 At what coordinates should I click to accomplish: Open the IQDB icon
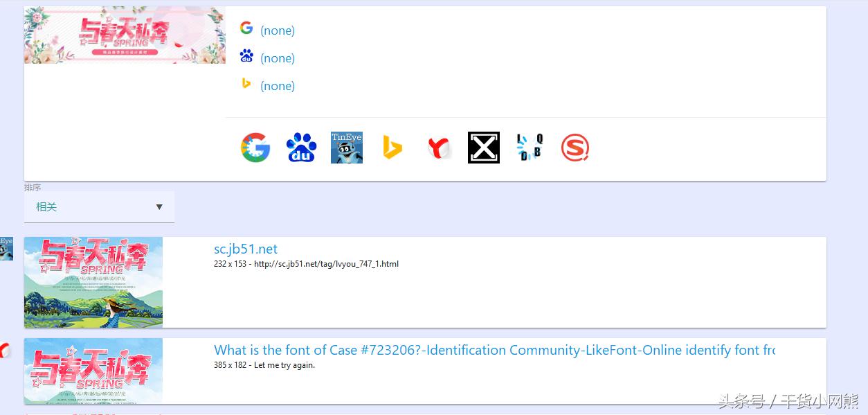(530, 148)
